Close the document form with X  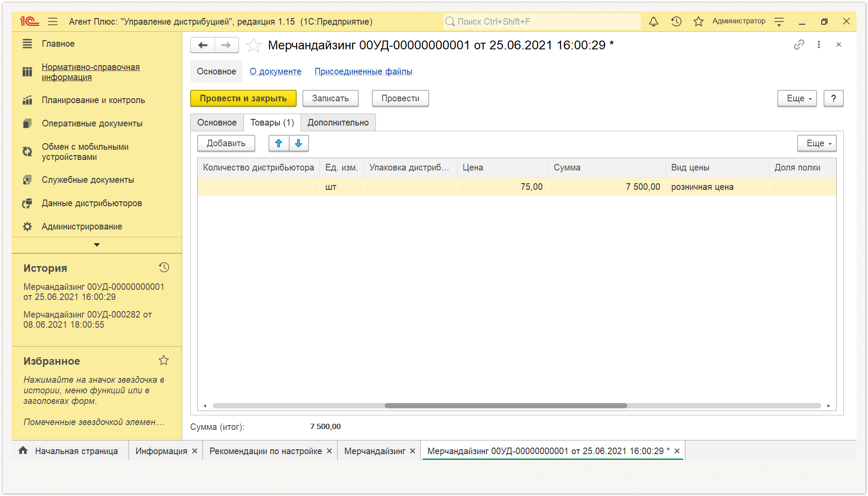point(839,44)
